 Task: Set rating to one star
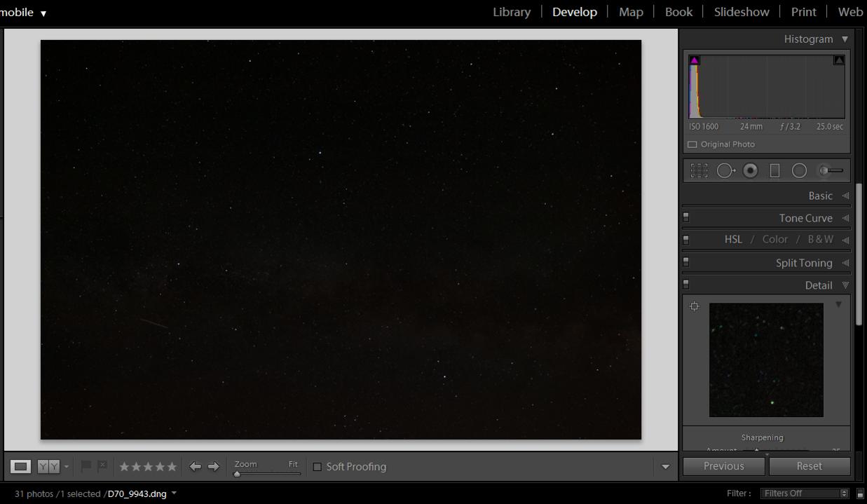124,466
